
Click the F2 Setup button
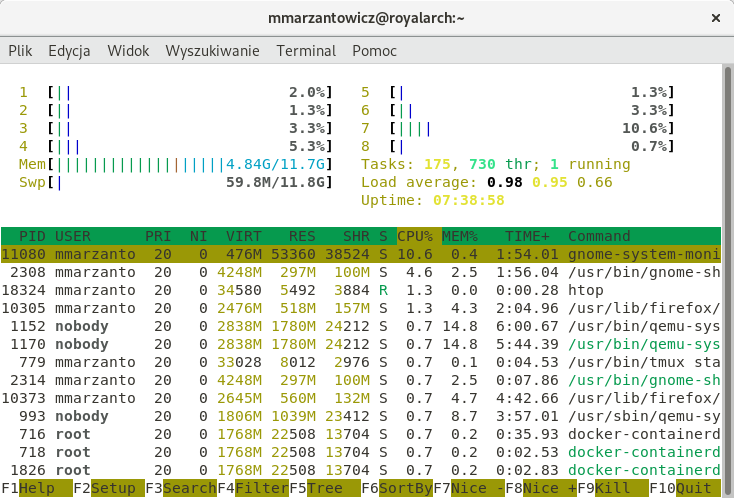tap(109, 488)
